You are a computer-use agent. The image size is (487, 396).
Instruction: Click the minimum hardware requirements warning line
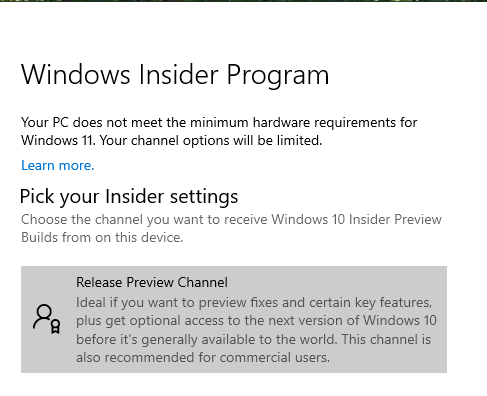point(219,122)
